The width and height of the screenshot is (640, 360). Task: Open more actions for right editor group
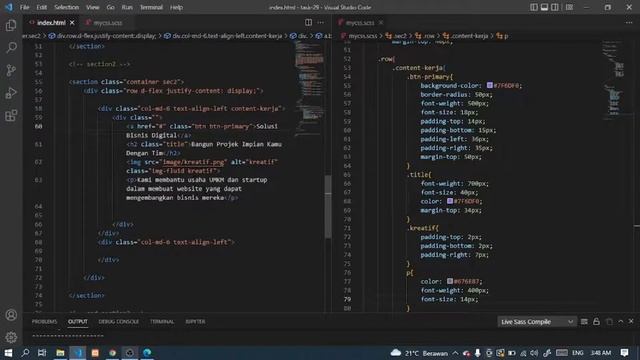[629, 22]
